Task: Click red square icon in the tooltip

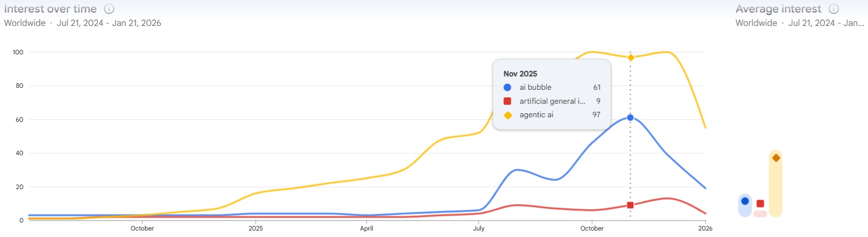Action: pyautogui.click(x=507, y=101)
